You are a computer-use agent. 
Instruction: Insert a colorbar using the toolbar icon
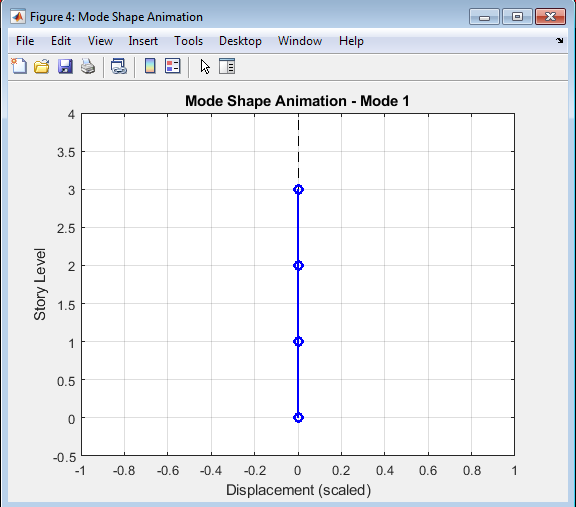[150, 66]
